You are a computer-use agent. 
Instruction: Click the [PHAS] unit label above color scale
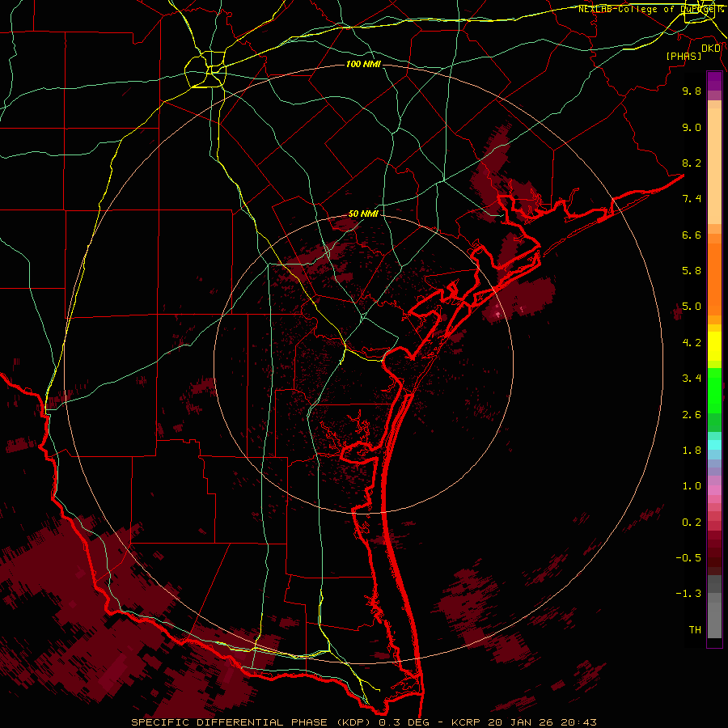point(684,56)
